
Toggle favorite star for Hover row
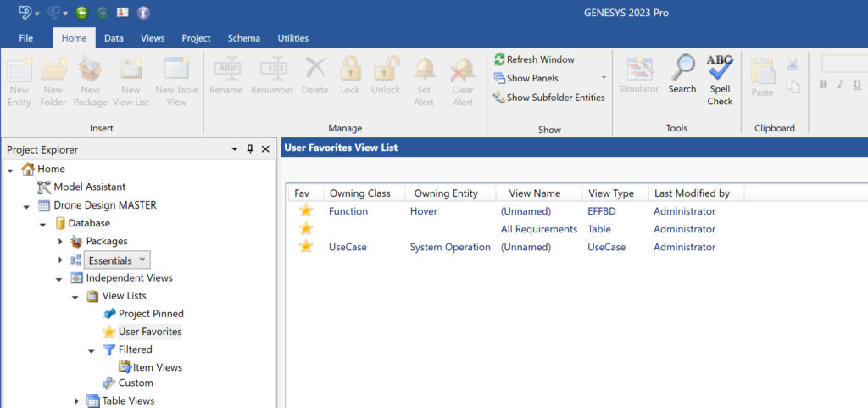coord(305,211)
